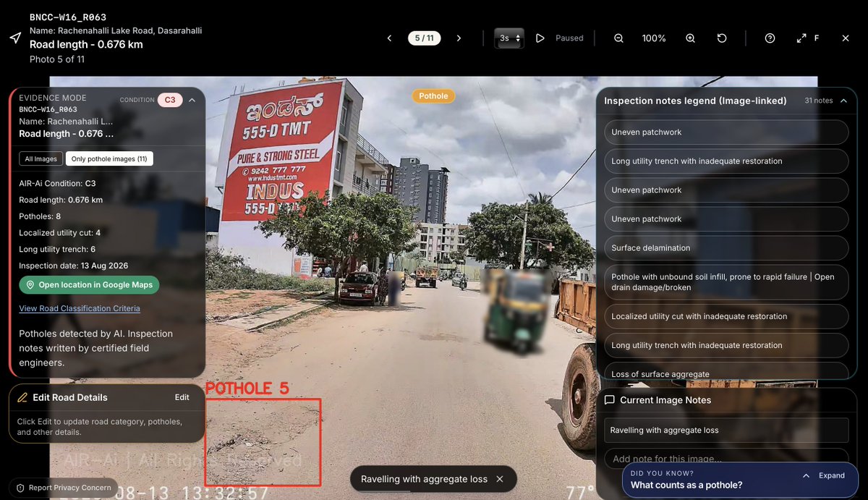Image resolution: width=868 pixels, height=500 pixels.
Task: Open location in Google Maps
Action: coord(89,285)
